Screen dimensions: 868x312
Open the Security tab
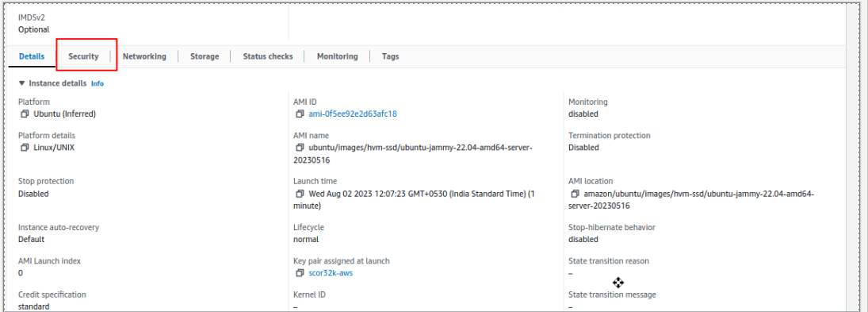coord(83,56)
